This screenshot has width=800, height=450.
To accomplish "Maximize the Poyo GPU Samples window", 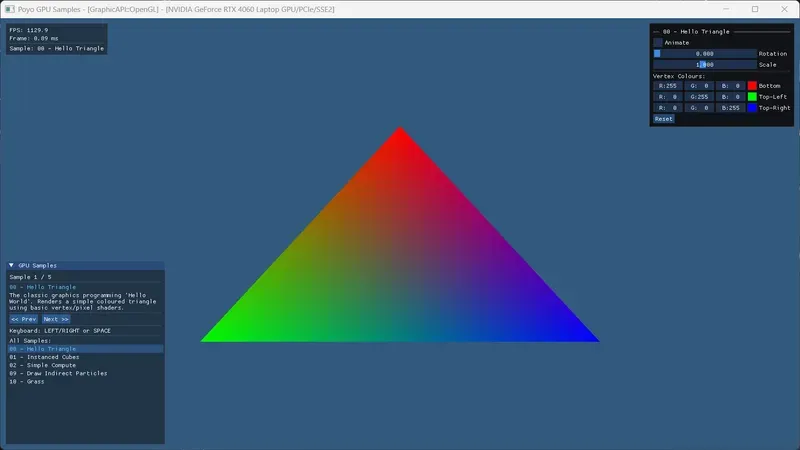I will pyautogui.click(x=755, y=9).
